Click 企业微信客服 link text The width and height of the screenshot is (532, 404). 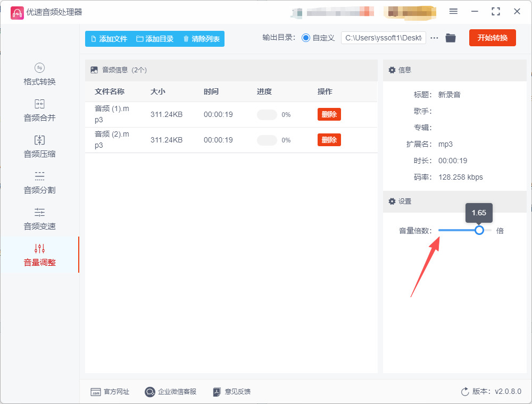coord(177,392)
